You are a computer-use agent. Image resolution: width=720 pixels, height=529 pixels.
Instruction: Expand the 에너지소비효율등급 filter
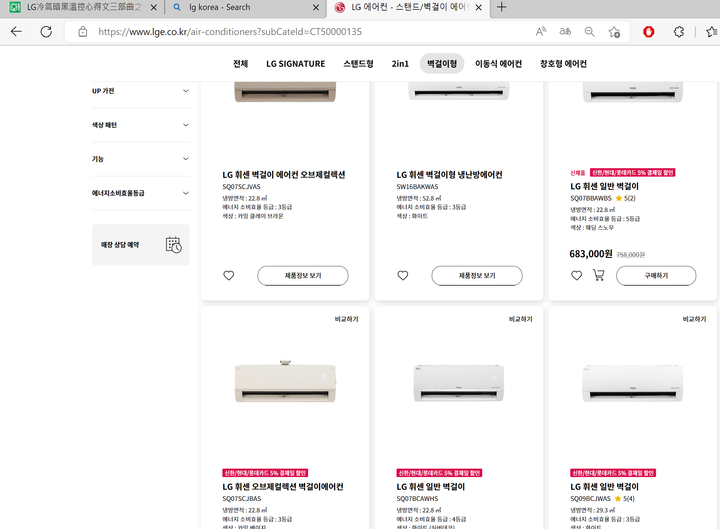[x=141, y=193]
